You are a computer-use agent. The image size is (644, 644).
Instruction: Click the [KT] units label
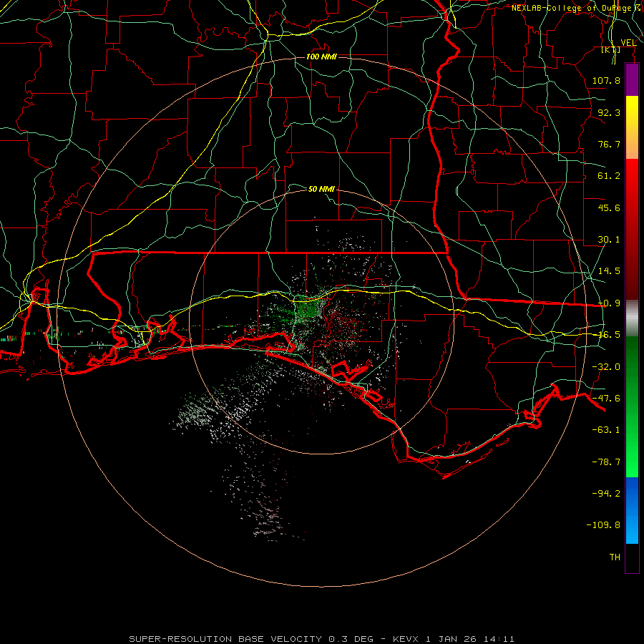611,49
